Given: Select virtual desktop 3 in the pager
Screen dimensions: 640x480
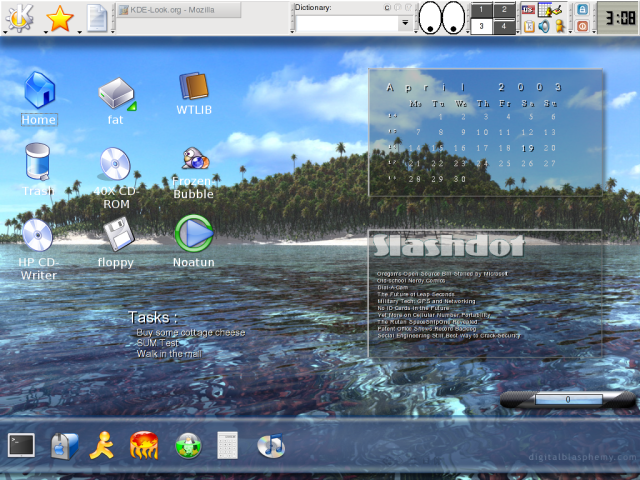Looking at the screenshot, I should [481, 26].
